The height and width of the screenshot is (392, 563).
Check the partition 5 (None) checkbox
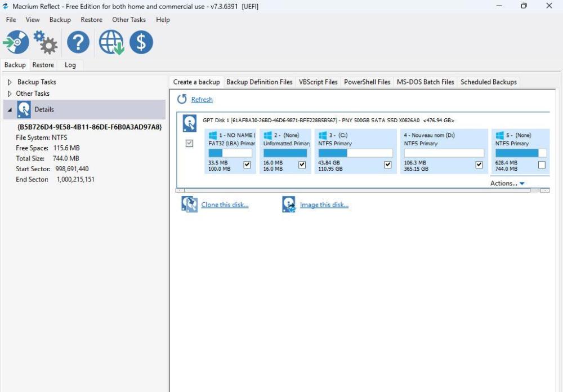pyautogui.click(x=542, y=165)
